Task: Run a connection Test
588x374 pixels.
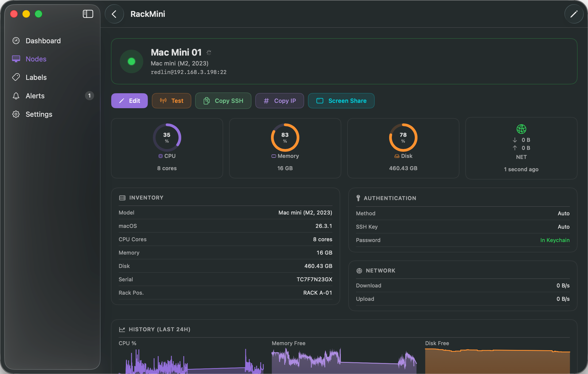Action: tap(171, 101)
